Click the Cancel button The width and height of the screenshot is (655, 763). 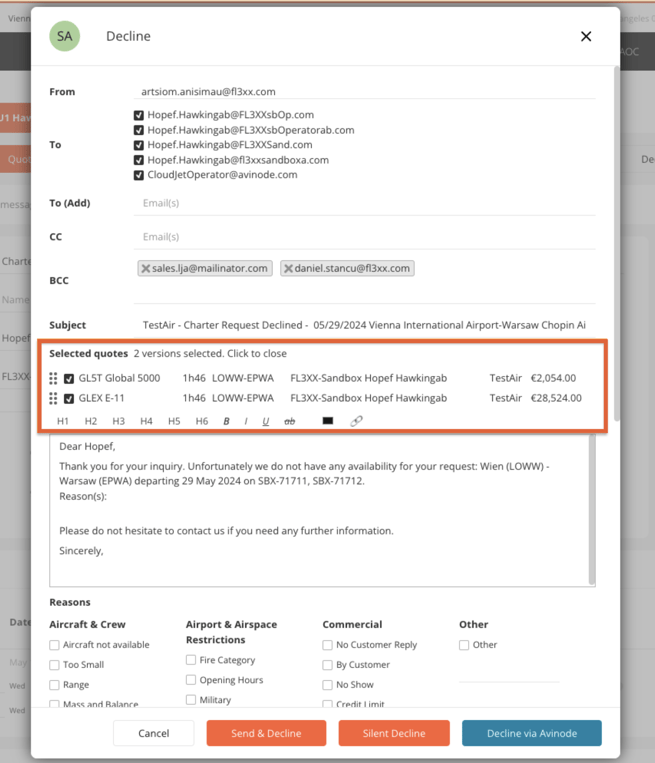[154, 733]
